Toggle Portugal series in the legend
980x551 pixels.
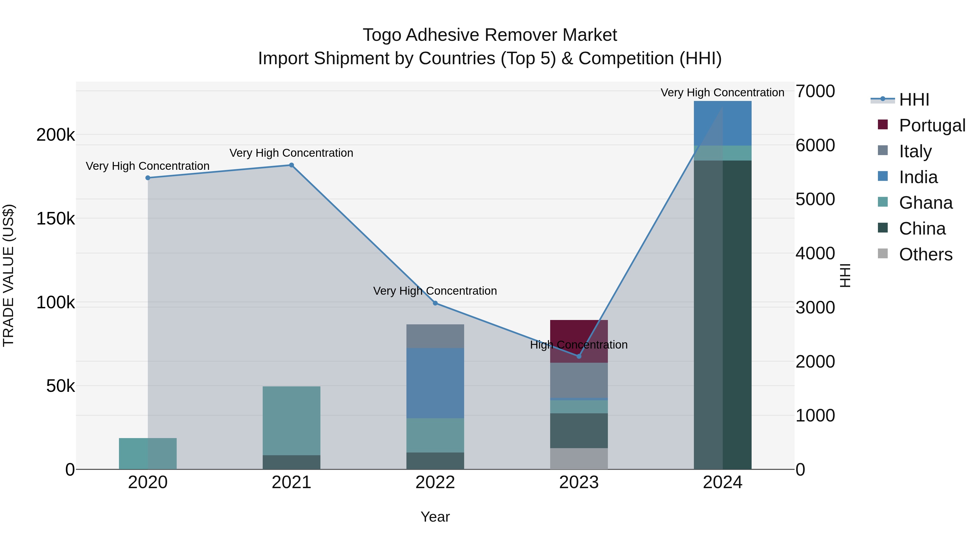tap(921, 125)
